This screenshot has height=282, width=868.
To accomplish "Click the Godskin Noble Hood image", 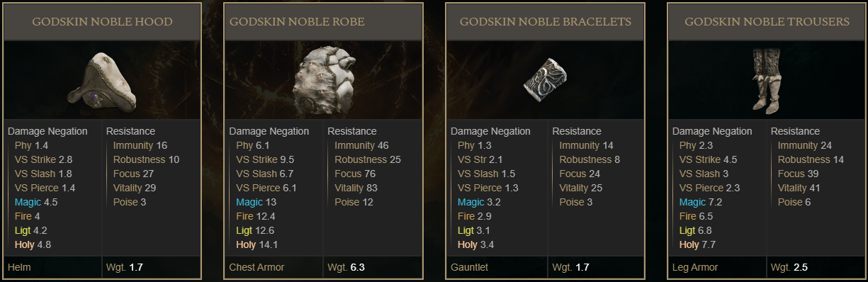I will tap(102, 80).
